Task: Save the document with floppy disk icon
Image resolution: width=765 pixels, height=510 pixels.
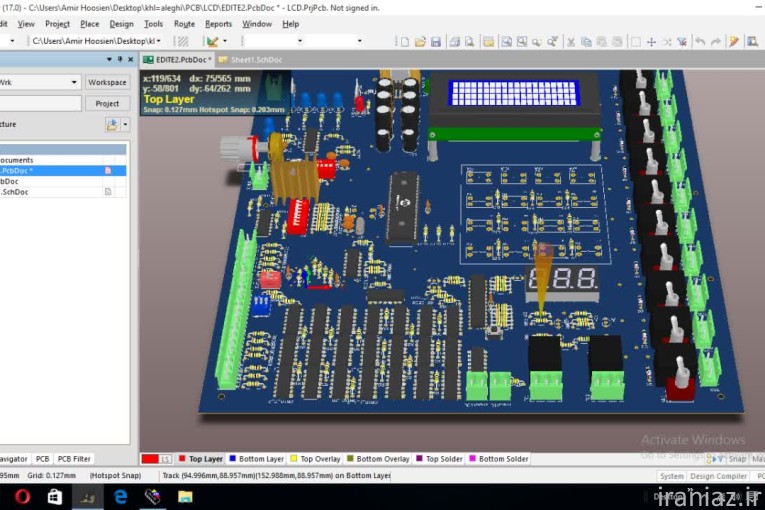Action: 436,42
